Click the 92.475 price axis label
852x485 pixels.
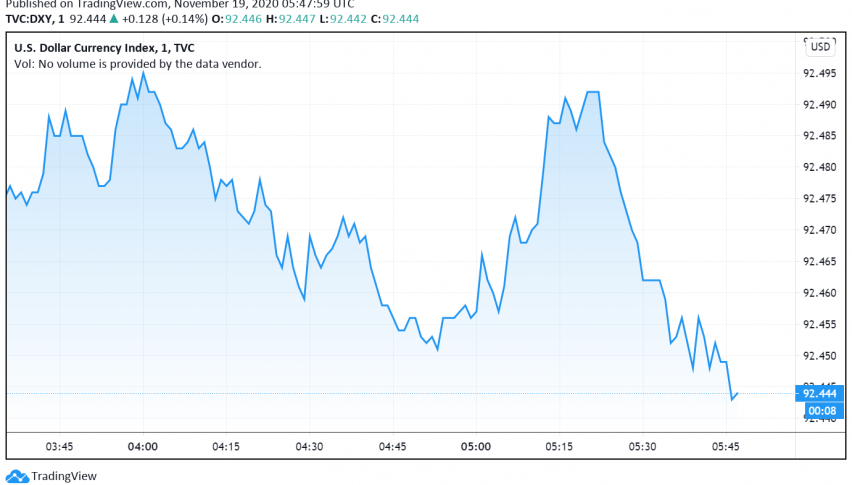click(819, 199)
